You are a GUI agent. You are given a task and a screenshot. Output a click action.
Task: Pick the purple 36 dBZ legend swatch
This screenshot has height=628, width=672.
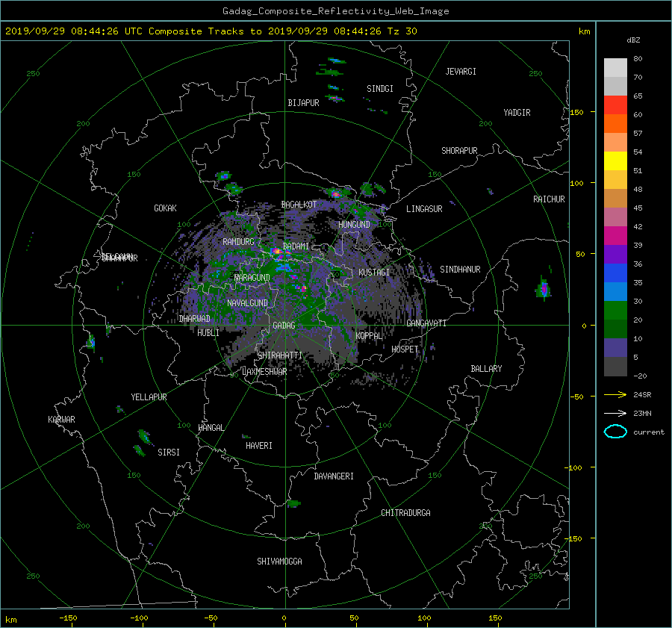[615, 255]
